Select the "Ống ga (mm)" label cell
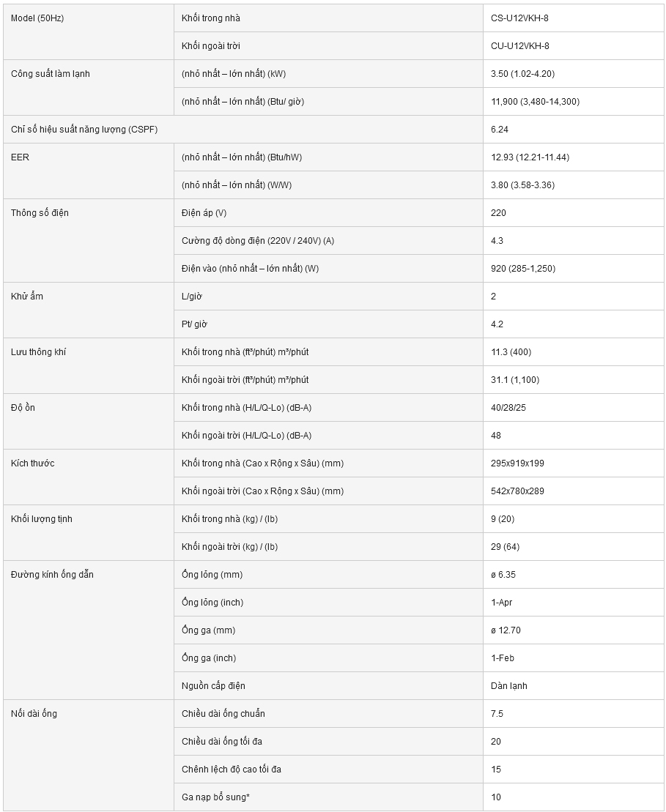The width and height of the screenshot is (666, 812). pyautogui.click(x=208, y=630)
